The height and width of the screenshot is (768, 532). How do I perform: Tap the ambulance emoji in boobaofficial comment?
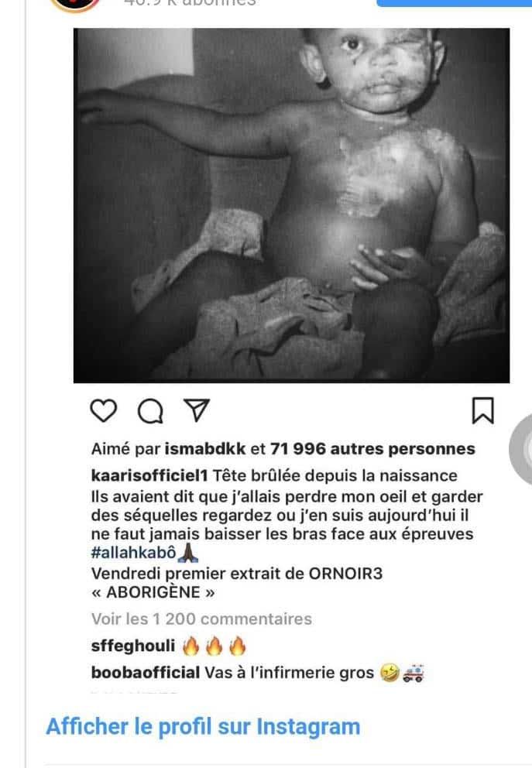tap(413, 673)
